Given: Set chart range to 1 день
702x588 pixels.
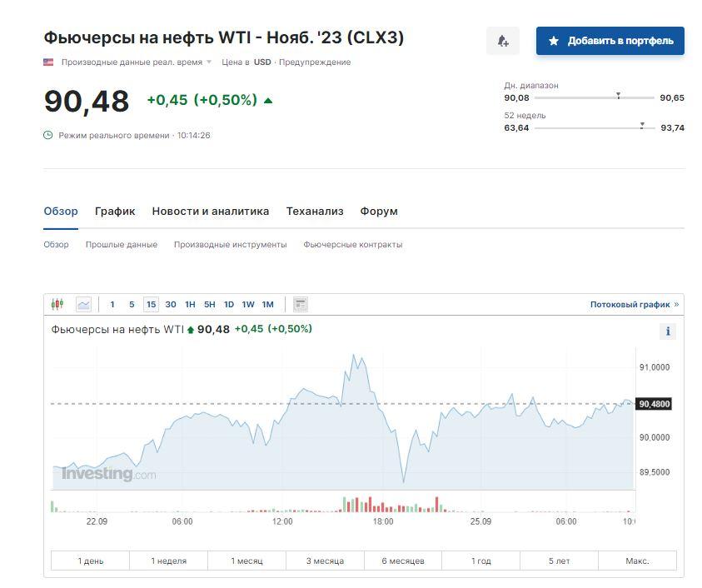Looking at the screenshot, I should (x=91, y=561).
